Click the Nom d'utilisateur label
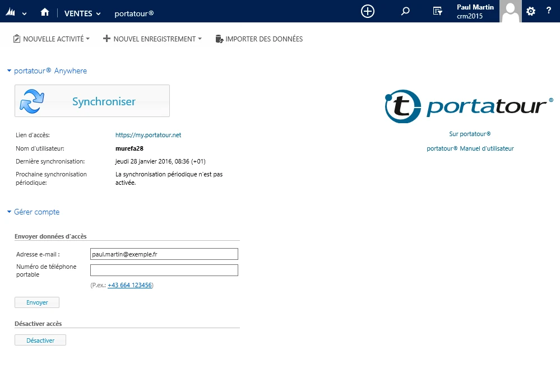The width and height of the screenshot is (560, 392). point(40,148)
